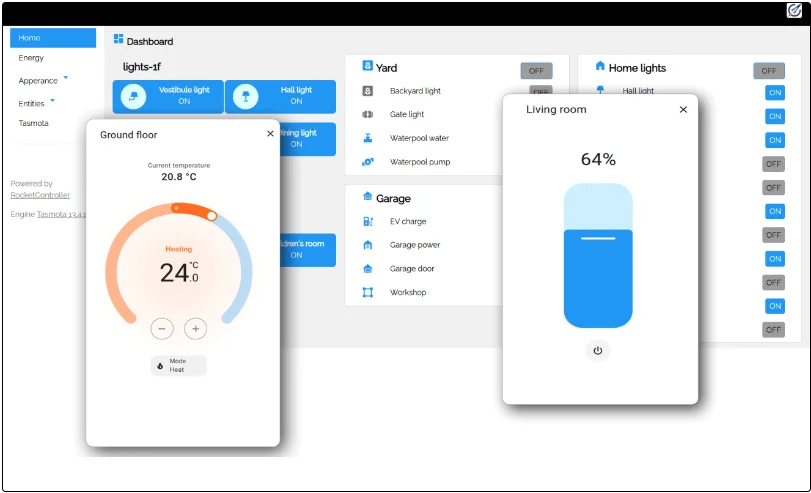Click the Living room brightness slider bar
Image resolution: width=811 pixels, height=493 pixels.
(x=598, y=256)
